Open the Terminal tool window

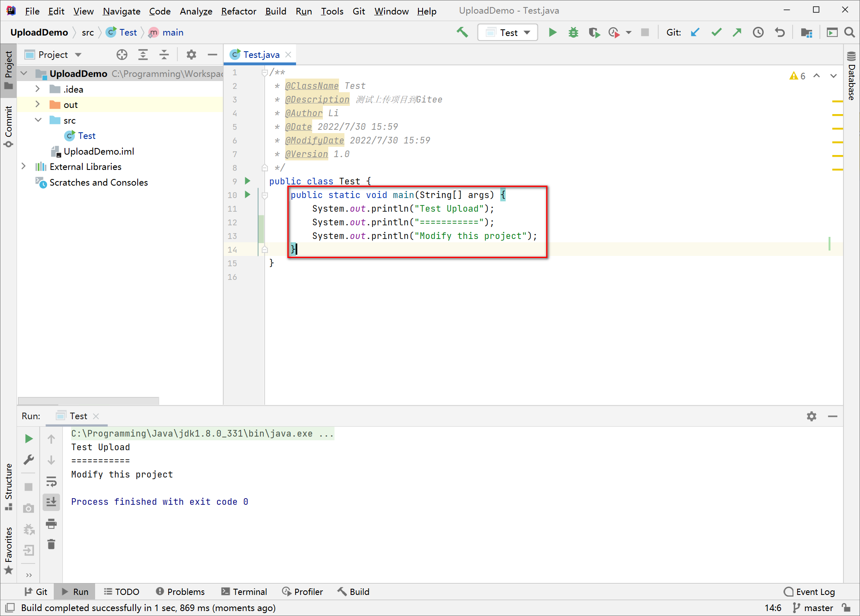tap(244, 592)
